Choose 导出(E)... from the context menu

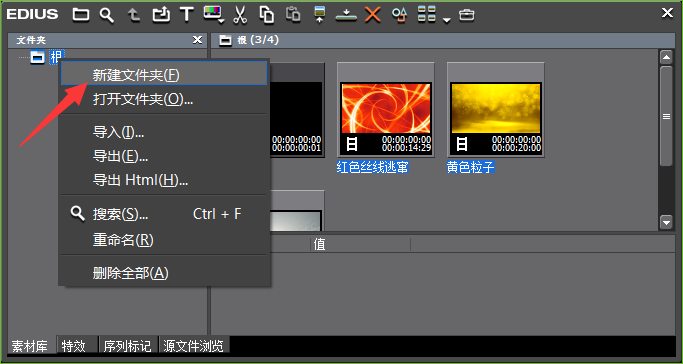[x=164, y=156]
